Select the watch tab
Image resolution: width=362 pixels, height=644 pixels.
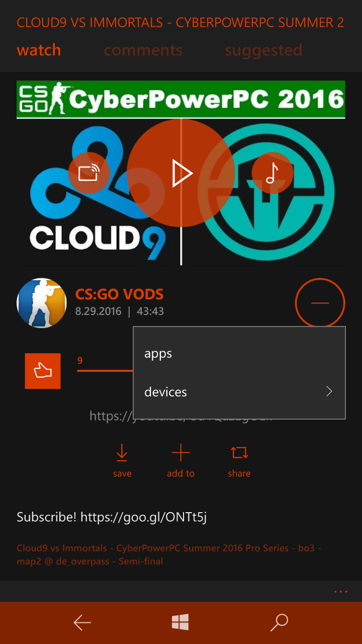tap(39, 50)
